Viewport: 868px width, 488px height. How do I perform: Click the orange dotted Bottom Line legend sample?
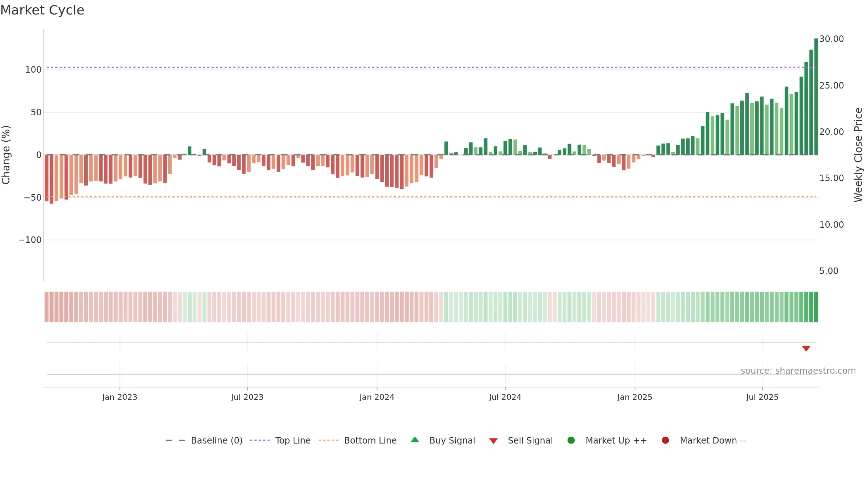pyautogui.click(x=328, y=440)
